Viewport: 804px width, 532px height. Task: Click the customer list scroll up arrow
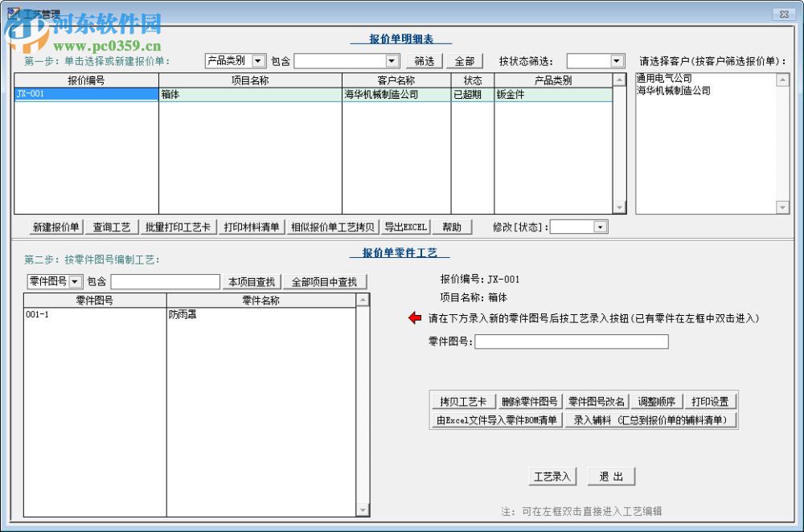click(782, 80)
